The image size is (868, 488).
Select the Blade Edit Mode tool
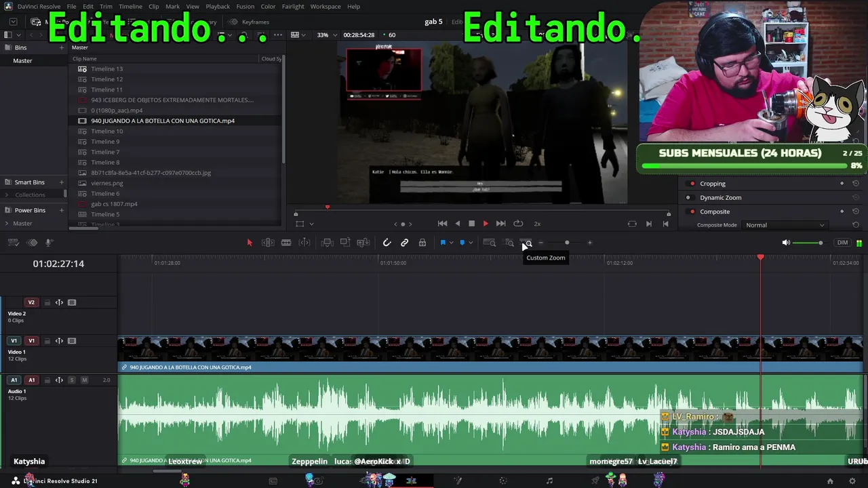click(x=286, y=243)
